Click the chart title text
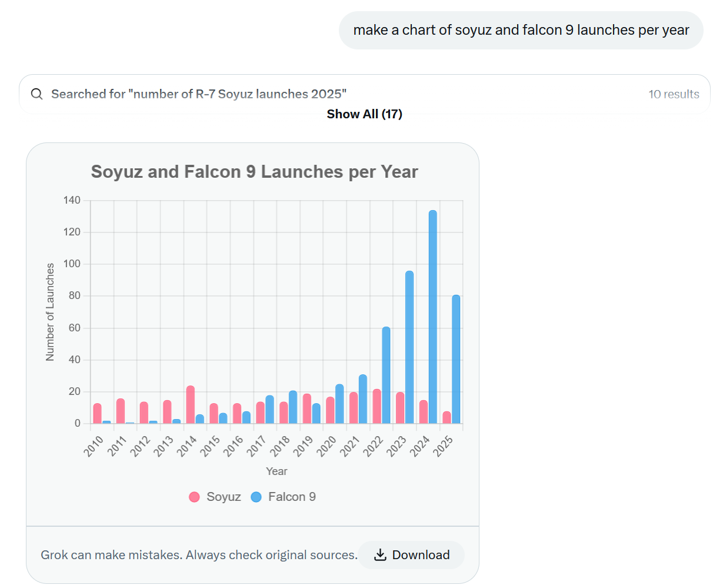The height and width of the screenshot is (588, 713). pos(254,171)
